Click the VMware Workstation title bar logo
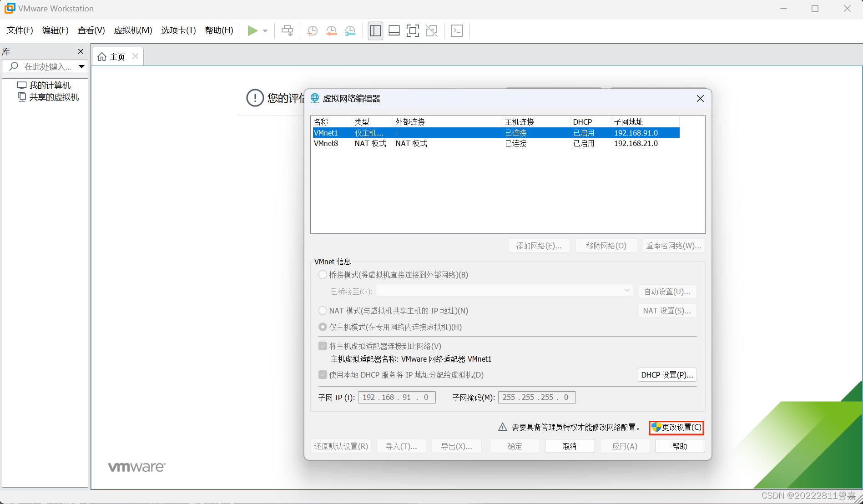Screen dimensions: 863x504 (10, 8)
